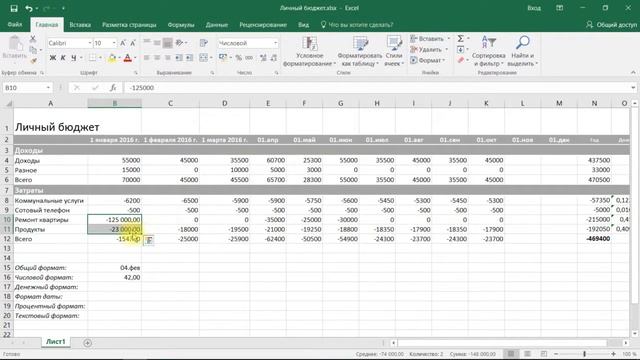The width and height of the screenshot is (640, 360).
Task: Switch to the Данные ribbon tab
Action: click(x=217, y=24)
